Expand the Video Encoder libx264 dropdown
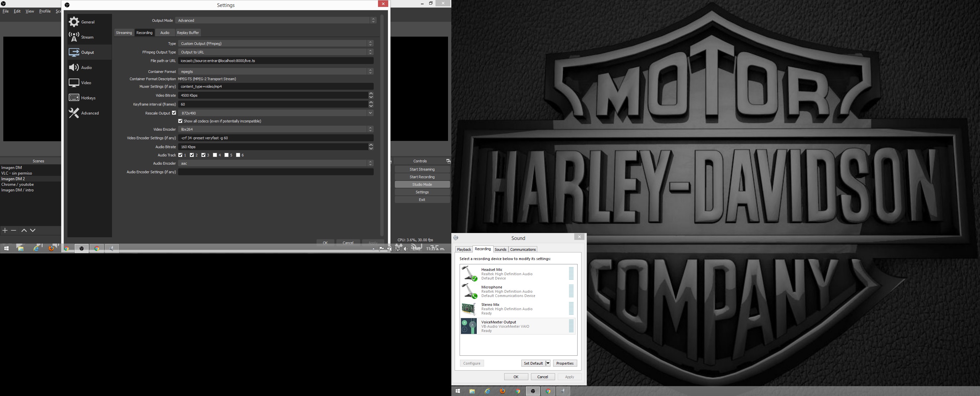This screenshot has width=980, height=396. [x=276, y=129]
